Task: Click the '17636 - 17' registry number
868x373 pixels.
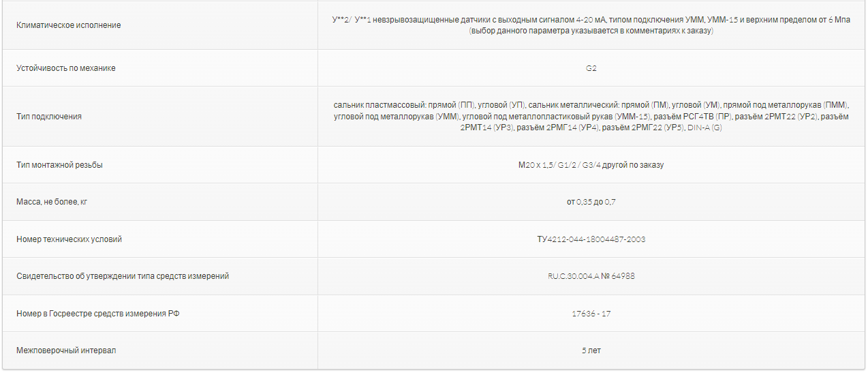Action: coord(591,314)
